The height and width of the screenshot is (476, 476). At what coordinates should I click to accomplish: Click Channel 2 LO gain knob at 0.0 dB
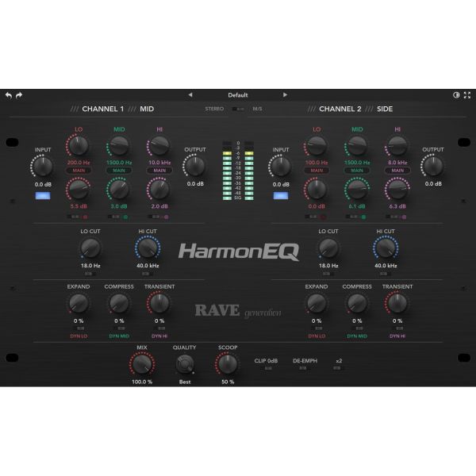coord(317,189)
